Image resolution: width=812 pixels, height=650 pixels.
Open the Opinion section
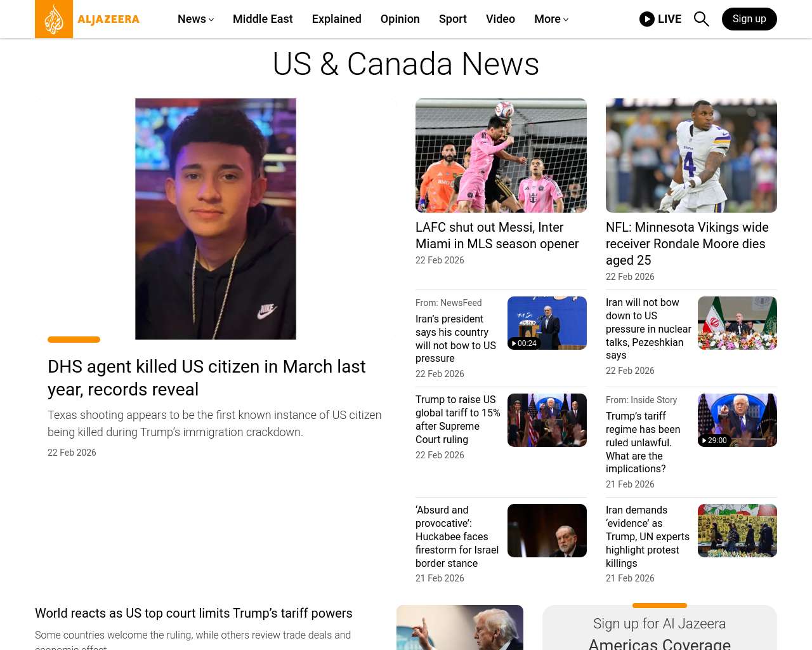(400, 19)
